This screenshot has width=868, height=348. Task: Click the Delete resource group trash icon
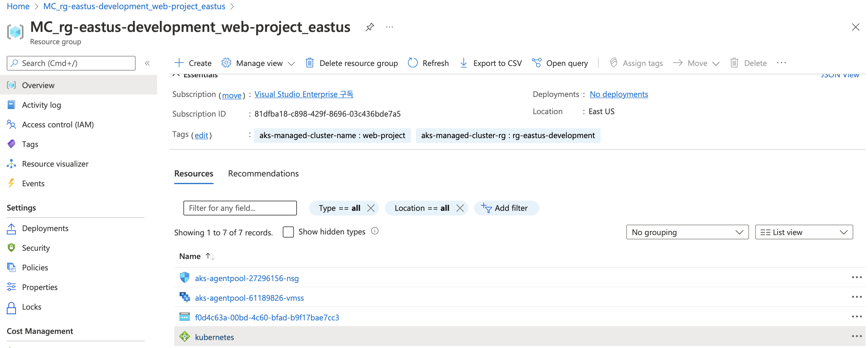[309, 63]
